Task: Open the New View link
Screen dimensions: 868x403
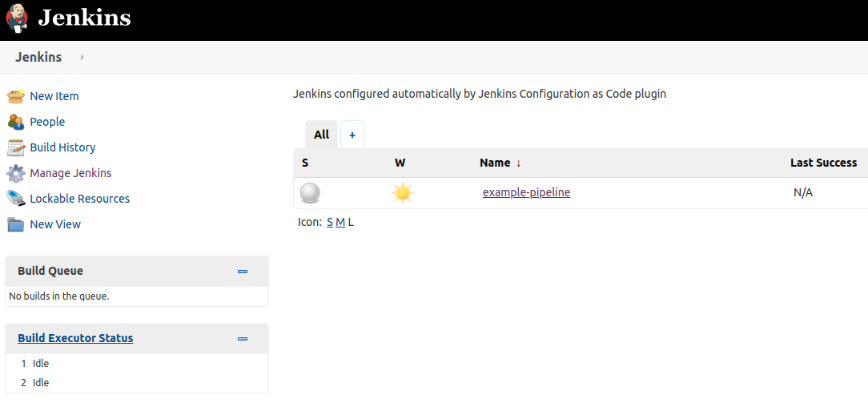Action: (55, 224)
